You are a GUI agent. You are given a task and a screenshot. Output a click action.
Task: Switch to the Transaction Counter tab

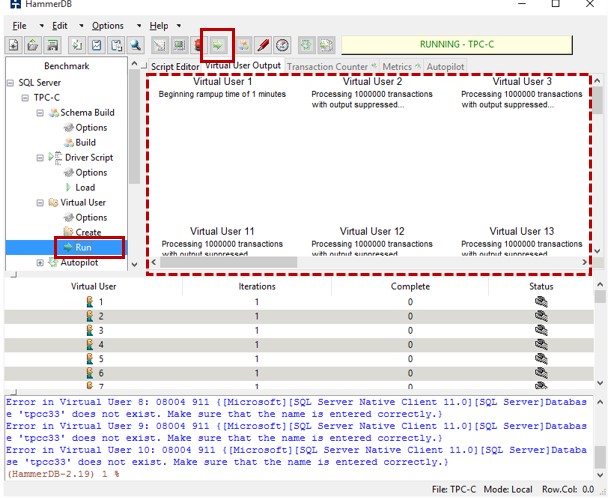(326, 66)
